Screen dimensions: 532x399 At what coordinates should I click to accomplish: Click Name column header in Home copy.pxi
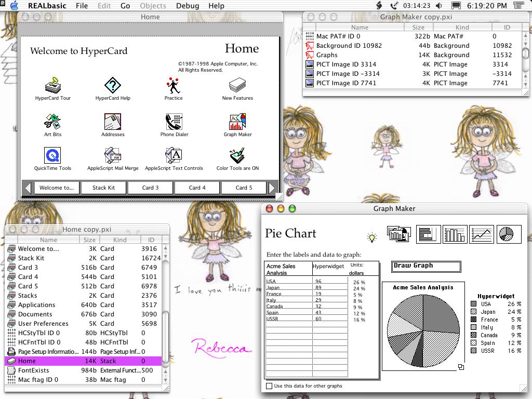[48, 240]
